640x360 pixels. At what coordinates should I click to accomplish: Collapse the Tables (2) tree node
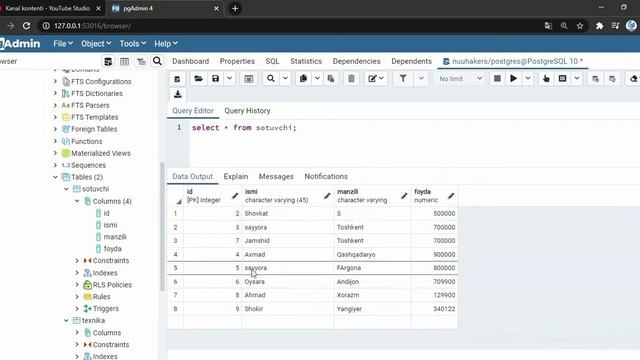(55, 177)
